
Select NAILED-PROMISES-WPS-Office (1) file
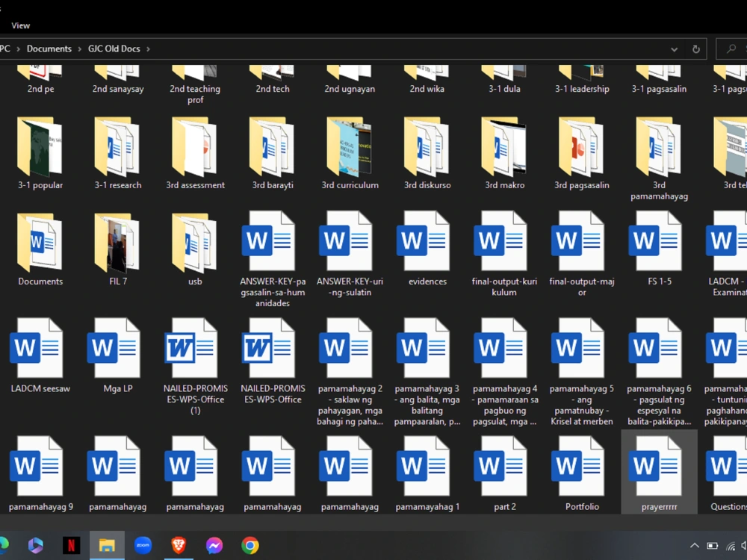tap(195, 367)
